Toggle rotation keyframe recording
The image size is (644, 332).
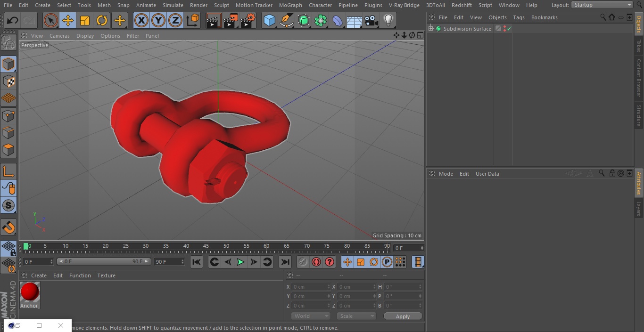point(374,262)
